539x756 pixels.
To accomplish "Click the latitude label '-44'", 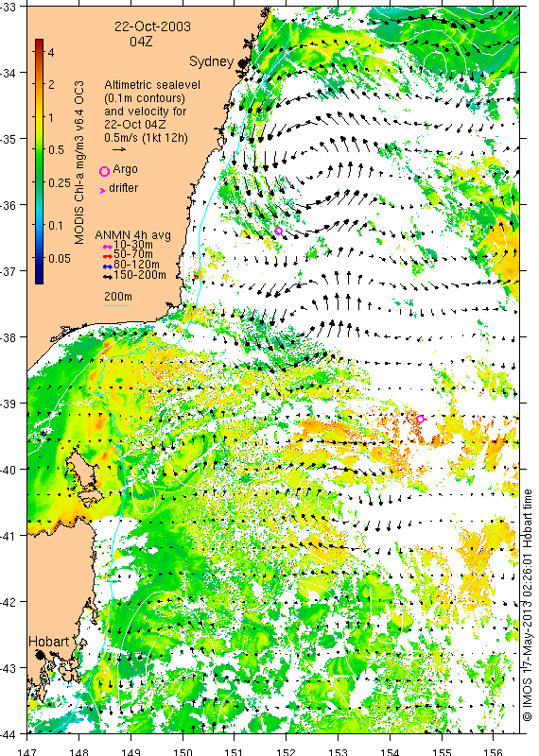I will 9,734.
